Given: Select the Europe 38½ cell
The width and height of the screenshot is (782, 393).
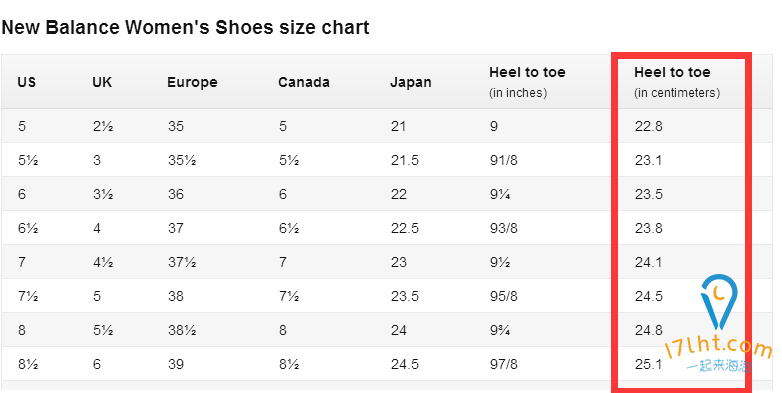Looking at the screenshot, I should (182, 330).
